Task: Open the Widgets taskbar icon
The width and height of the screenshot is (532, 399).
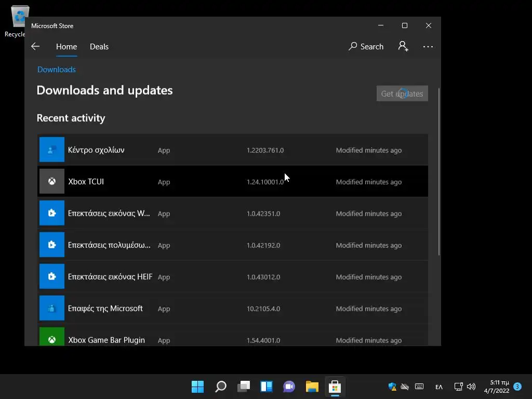Action: tap(267, 387)
